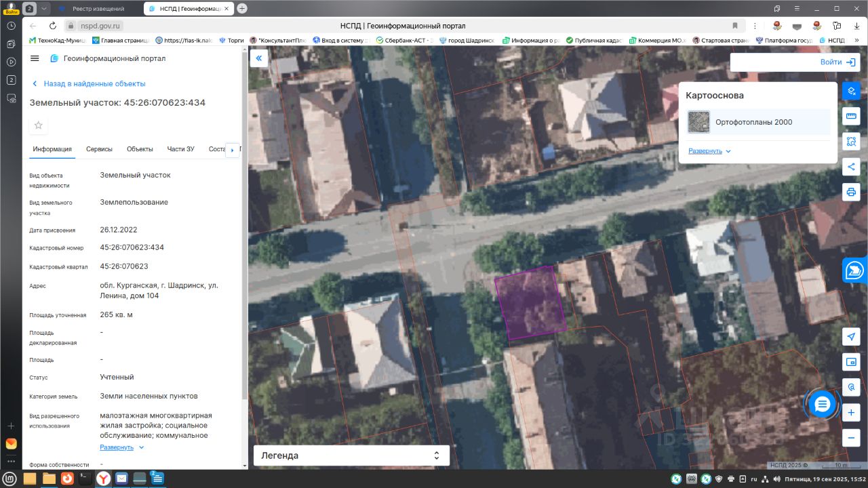This screenshot has width=868, height=488.
Task: Click the area value 265 кв. м
Action: point(117,314)
